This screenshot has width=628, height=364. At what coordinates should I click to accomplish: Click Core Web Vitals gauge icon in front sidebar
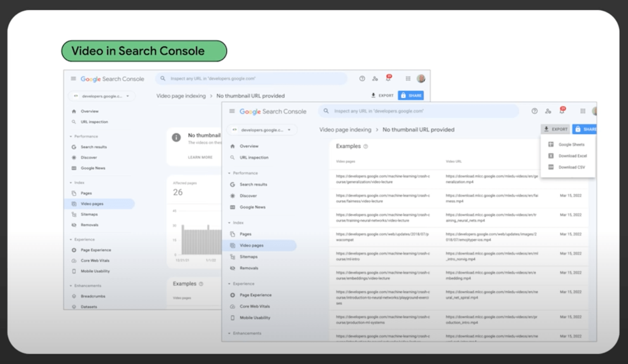232,306
